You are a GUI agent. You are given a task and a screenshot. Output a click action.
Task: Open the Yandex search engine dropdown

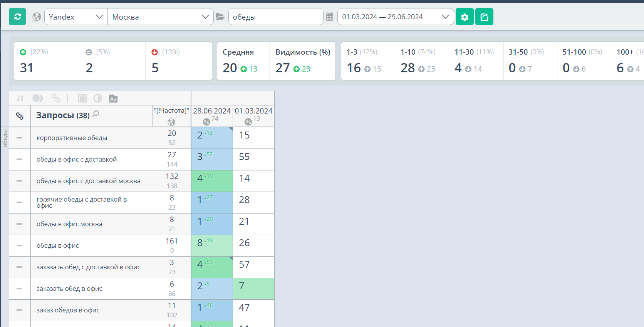76,17
